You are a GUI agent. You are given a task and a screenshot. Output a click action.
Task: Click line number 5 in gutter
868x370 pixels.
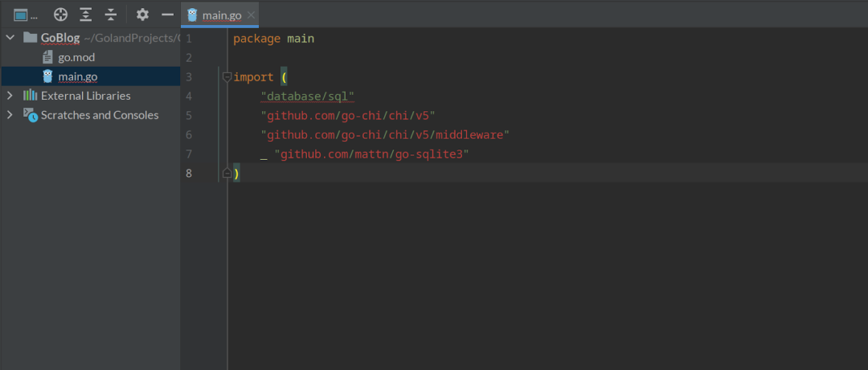tap(190, 116)
